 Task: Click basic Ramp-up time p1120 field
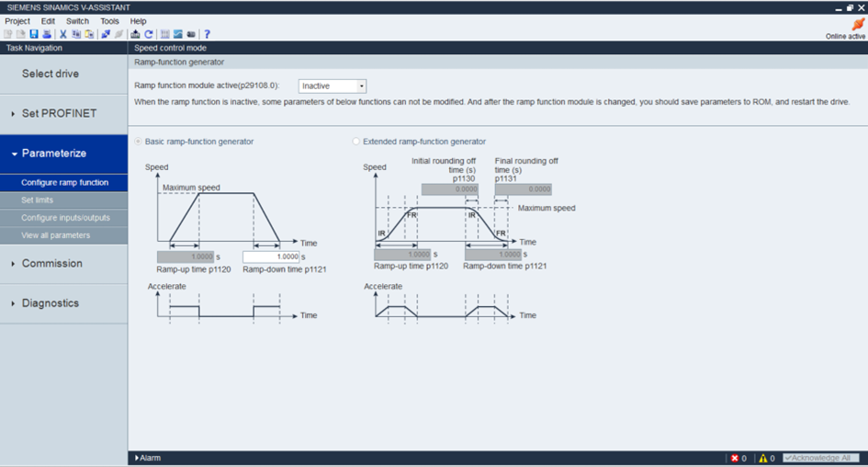[186, 257]
